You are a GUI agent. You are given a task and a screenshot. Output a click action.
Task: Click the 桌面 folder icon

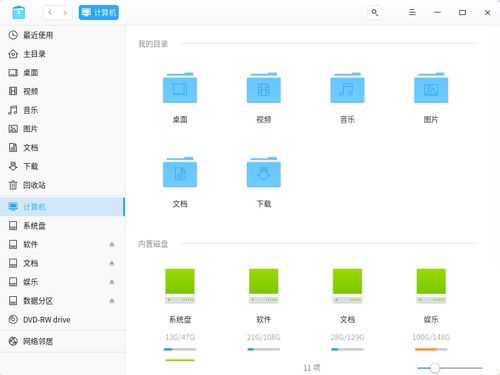click(180, 88)
